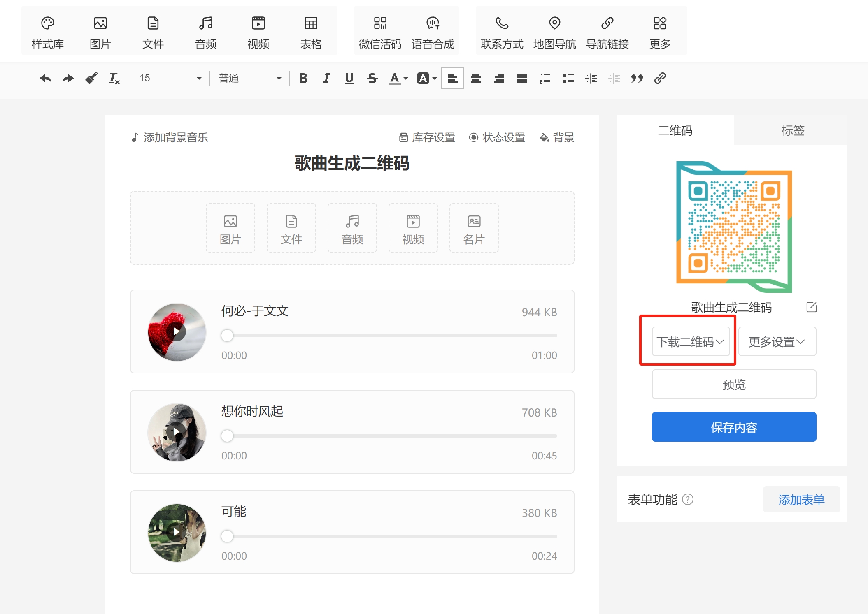Add 导航链接 navigation link

(607, 33)
